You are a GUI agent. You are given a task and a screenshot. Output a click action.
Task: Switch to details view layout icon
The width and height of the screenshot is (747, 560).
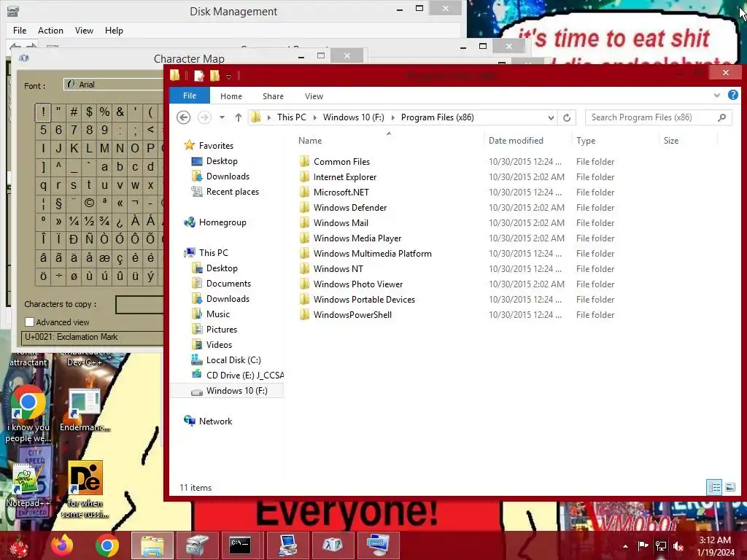[714, 487]
